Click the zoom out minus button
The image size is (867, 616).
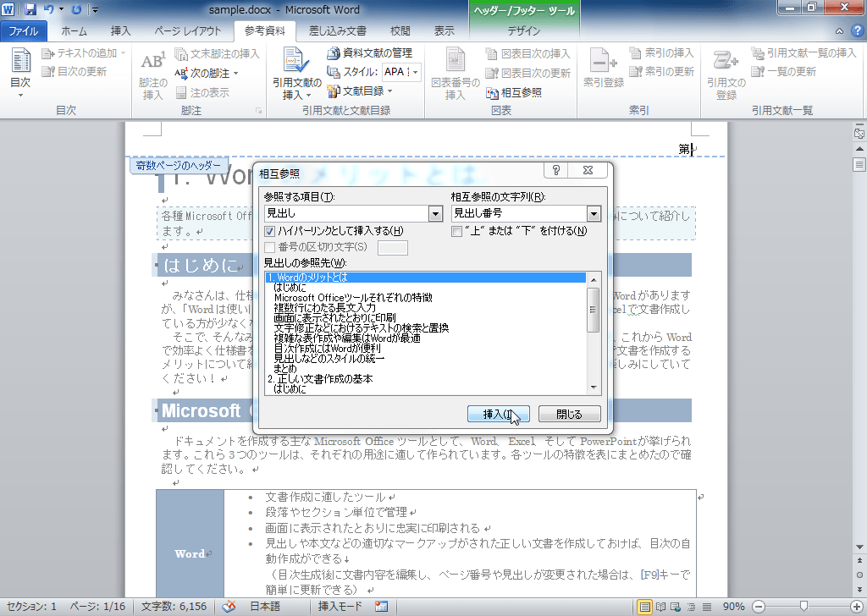(x=760, y=607)
